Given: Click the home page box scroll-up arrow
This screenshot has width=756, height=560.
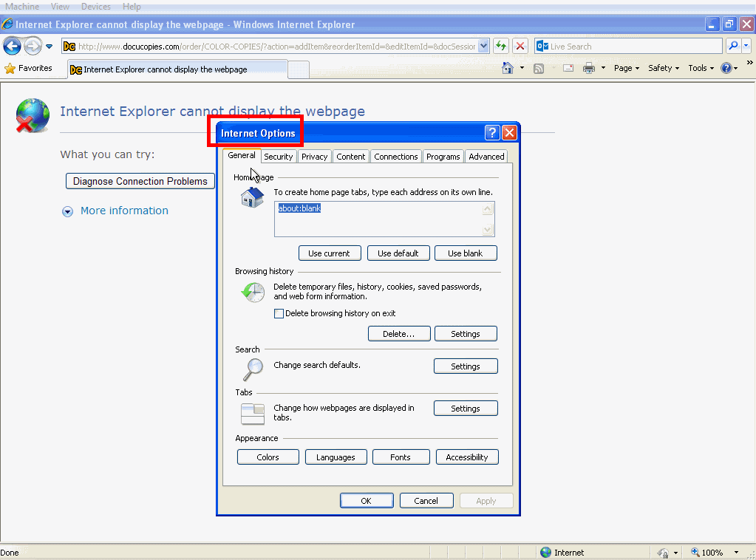Looking at the screenshot, I should point(488,208).
